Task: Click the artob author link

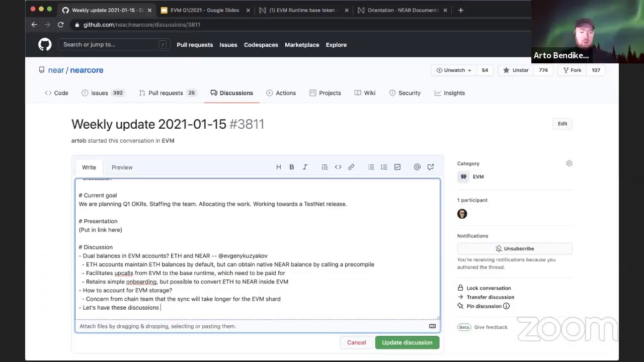Action: (x=78, y=141)
